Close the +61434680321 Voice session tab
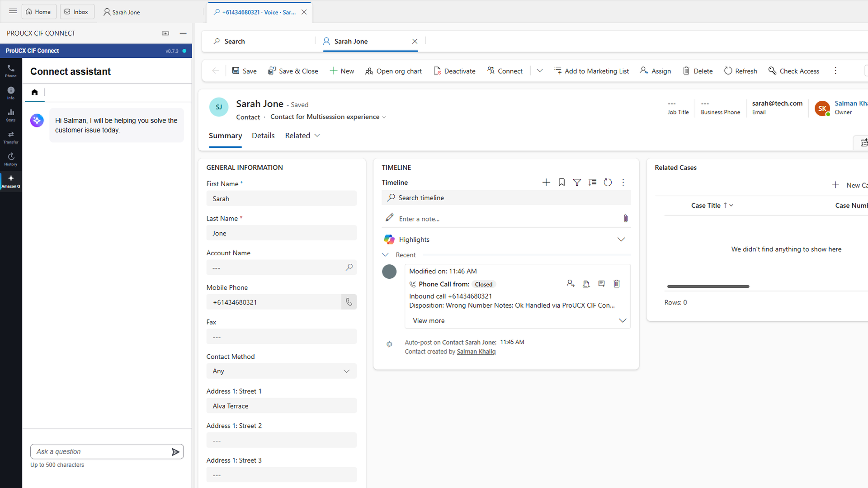 [x=304, y=12]
